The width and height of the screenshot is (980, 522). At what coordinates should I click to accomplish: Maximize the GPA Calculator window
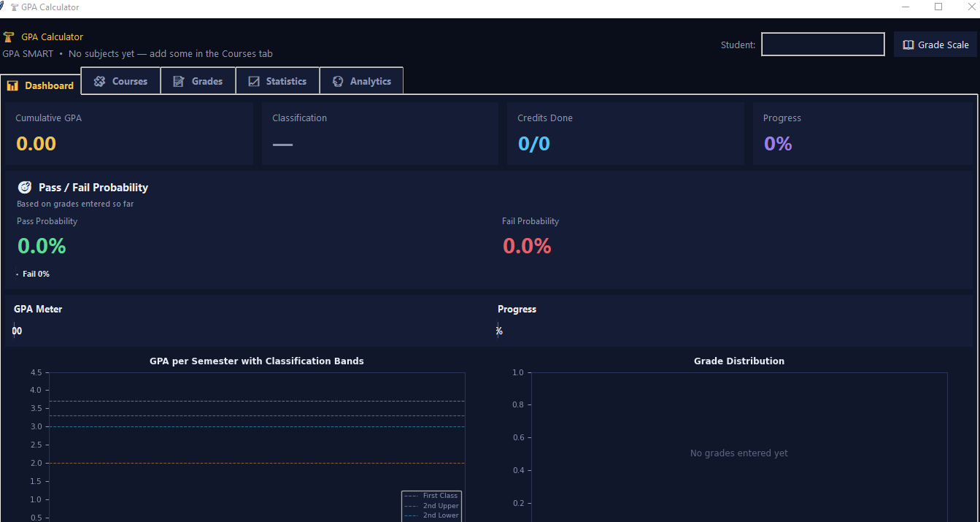pos(938,7)
